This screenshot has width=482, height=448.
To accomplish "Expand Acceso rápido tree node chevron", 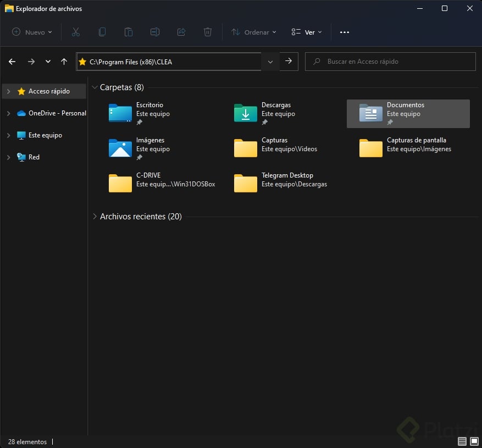I will tap(9, 91).
